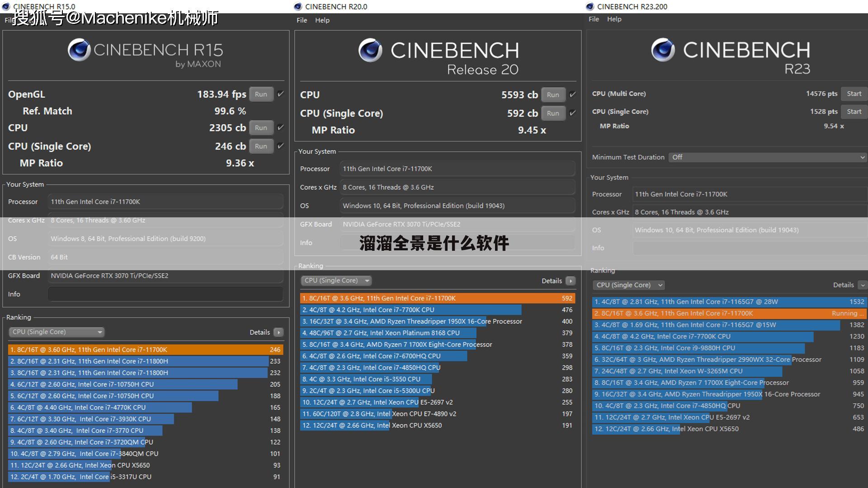Click the Cinebench R15 title bar app icon
868x488 pixels.
pos(6,6)
